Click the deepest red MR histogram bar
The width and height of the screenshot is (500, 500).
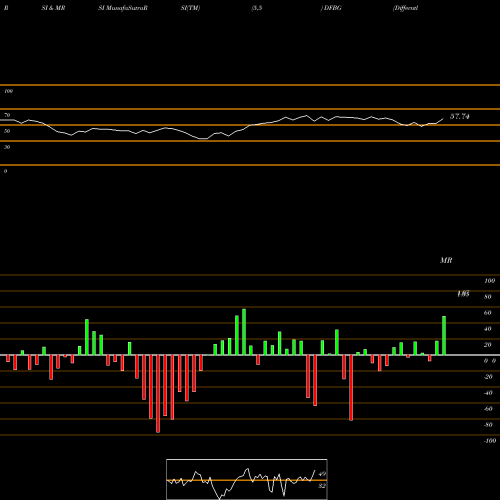tap(158, 394)
